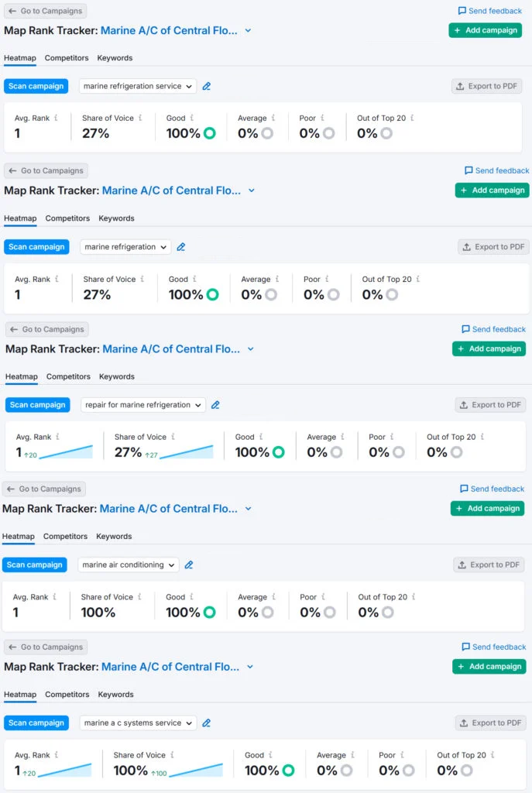Switch to Keywords tab in the topmost panel
Image resolution: width=532 pixels, height=793 pixels.
tap(115, 58)
